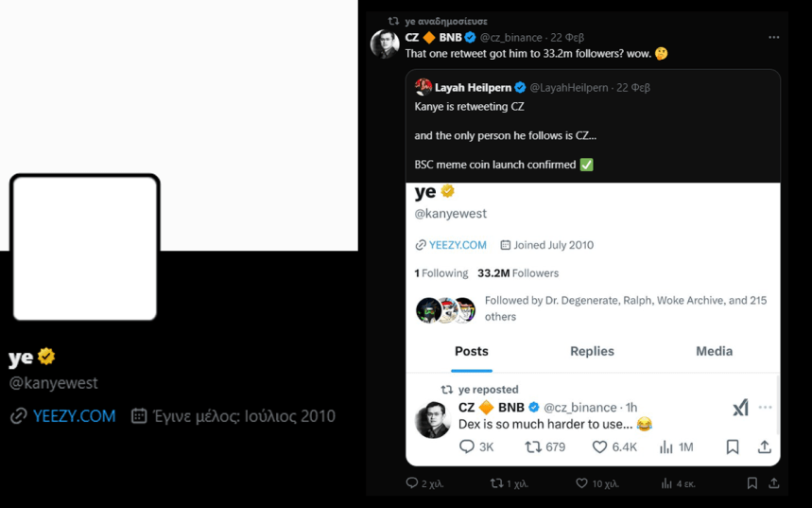Reply to CZ's tweet about 33.2m followers
This screenshot has height=508, width=812.
[x=412, y=483]
